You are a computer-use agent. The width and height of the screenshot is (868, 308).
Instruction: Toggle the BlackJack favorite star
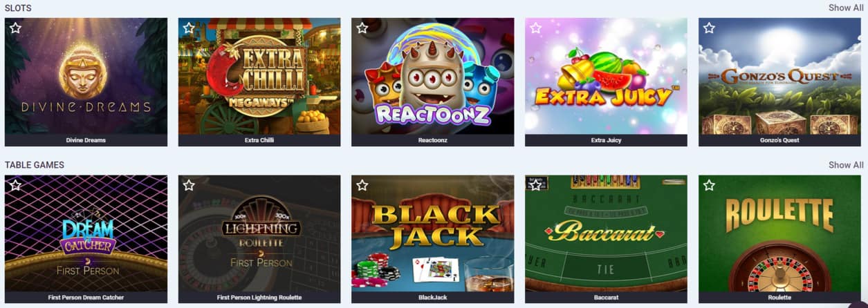[x=362, y=185]
